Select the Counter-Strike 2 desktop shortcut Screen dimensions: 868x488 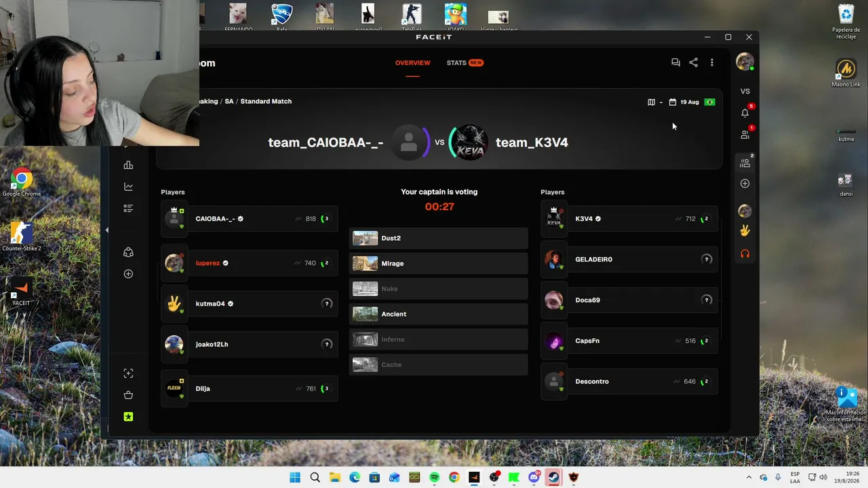click(22, 237)
